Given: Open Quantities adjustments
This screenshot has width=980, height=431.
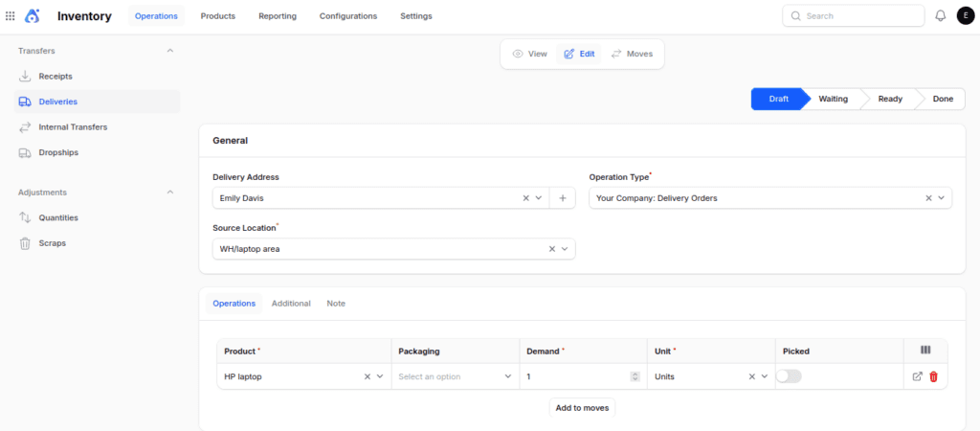Looking at the screenshot, I should point(97,217).
